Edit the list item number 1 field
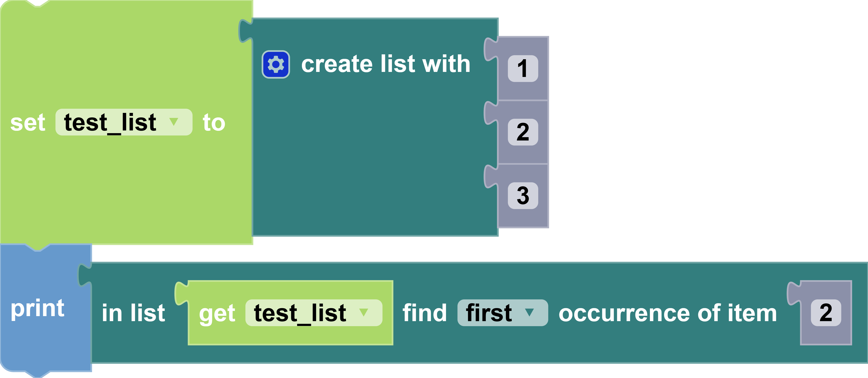The height and width of the screenshot is (378, 868). [x=523, y=68]
